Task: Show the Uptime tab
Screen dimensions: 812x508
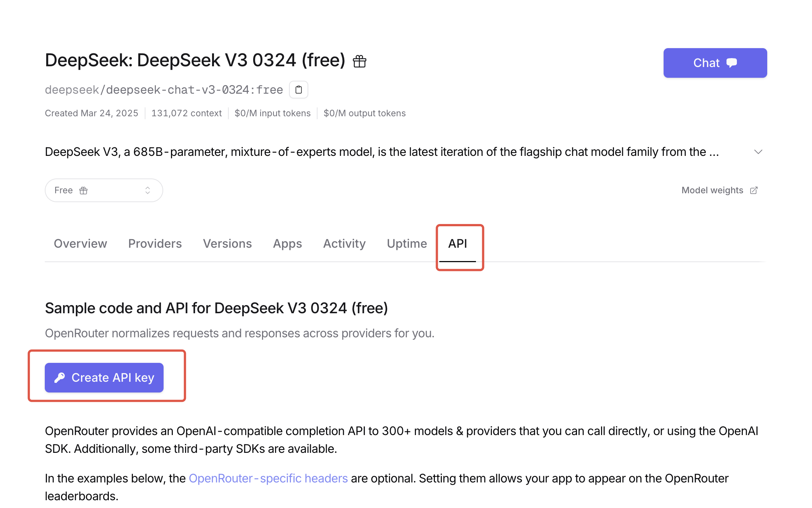Action: (407, 244)
